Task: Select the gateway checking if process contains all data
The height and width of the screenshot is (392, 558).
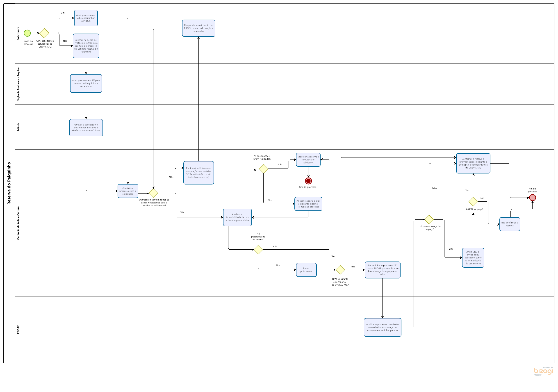Action: point(153,193)
